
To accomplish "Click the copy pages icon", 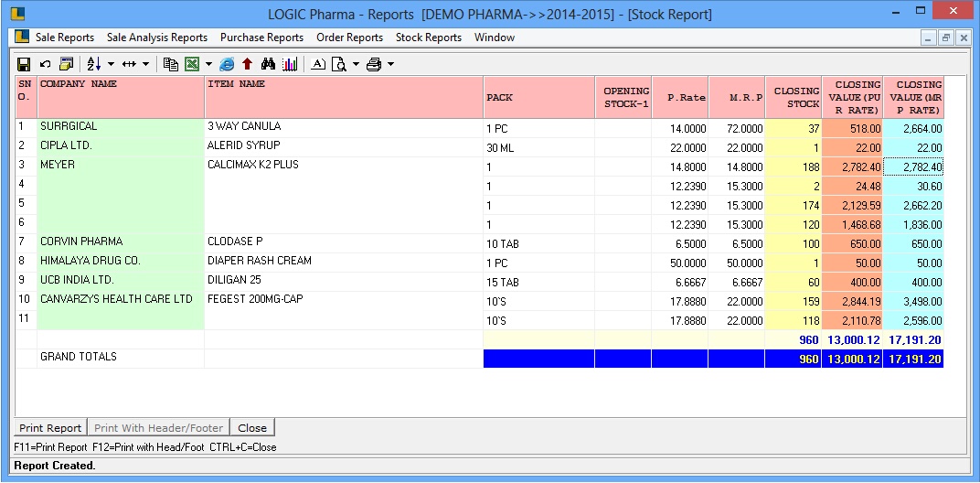I will click(x=171, y=64).
